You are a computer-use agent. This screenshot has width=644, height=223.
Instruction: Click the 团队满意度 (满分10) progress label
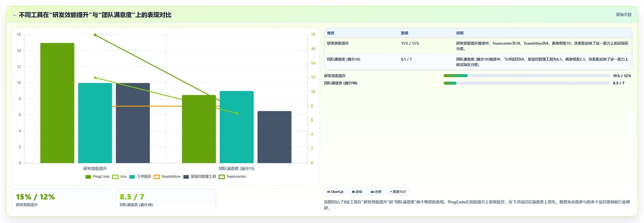pos(341,83)
